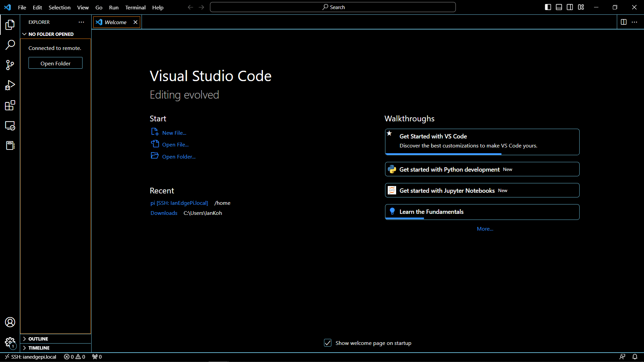Viewport: 644px width, 362px height.
Task: Click the Open Folder button in Explorer
Action: [x=55, y=63]
